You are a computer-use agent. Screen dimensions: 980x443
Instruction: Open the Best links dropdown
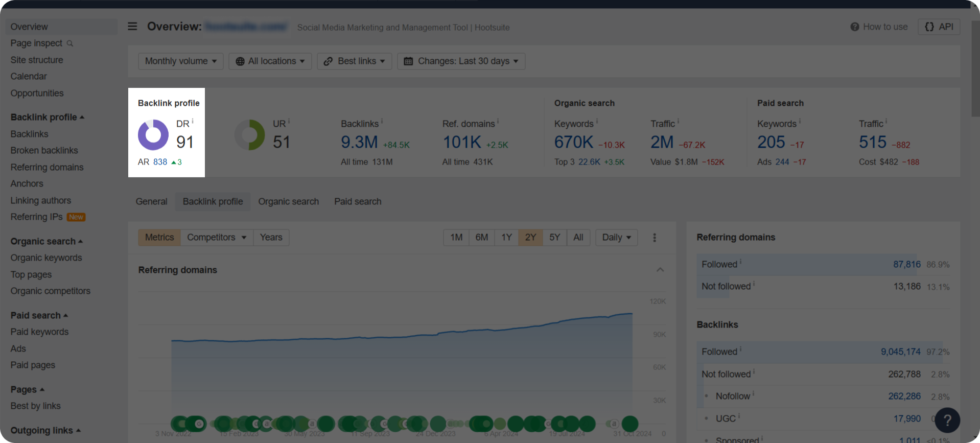point(354,61)
